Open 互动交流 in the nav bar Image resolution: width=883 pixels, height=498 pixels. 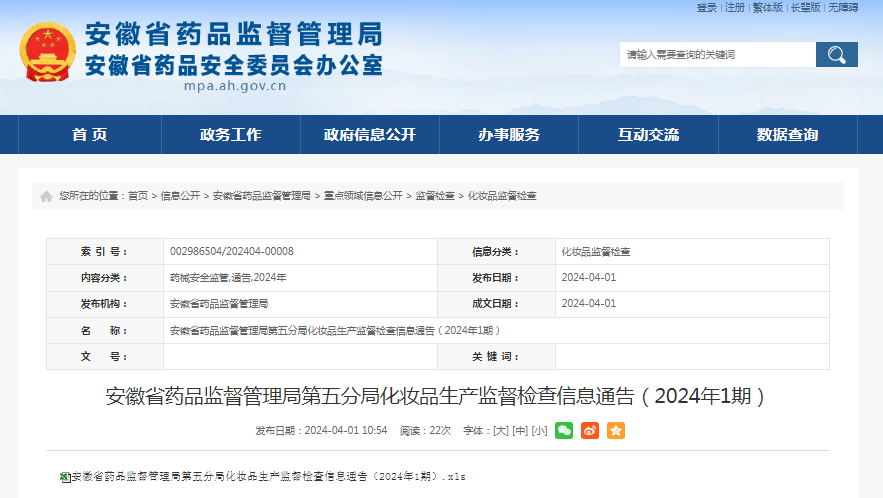point(648,135)
